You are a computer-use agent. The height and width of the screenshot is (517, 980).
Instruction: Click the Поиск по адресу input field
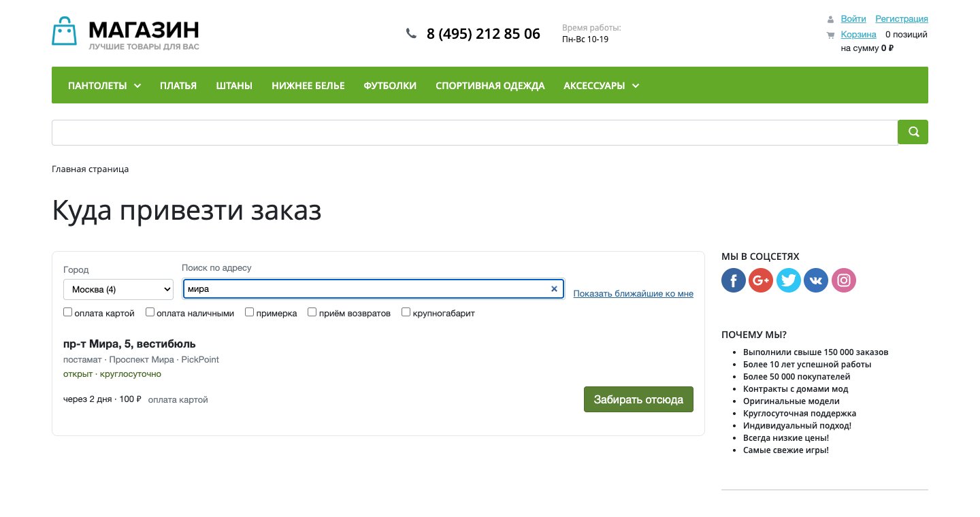pyautogui.click(x=374, y=289)
